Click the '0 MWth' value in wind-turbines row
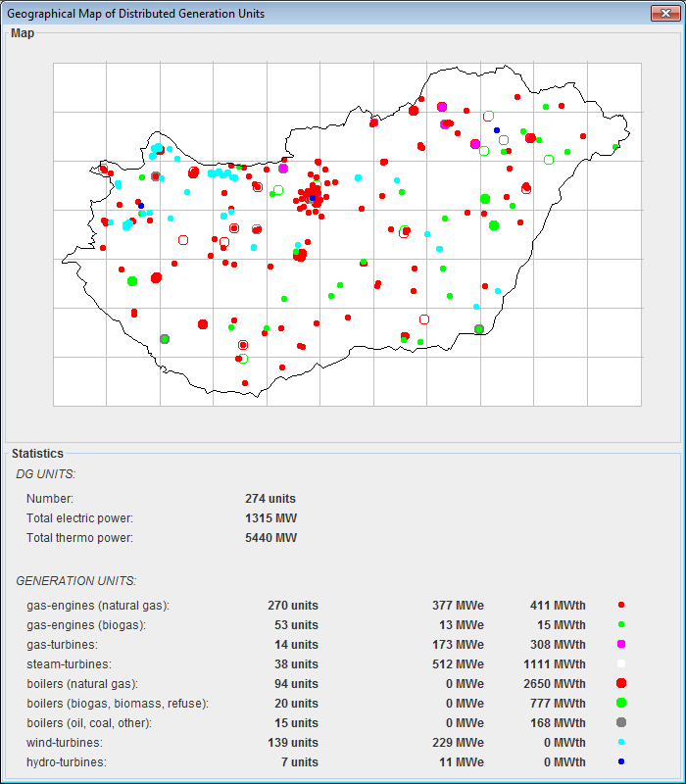 [564, 743]
